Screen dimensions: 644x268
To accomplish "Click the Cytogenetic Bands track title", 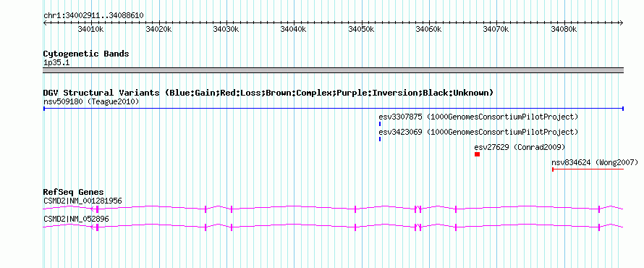I will [x=86, y=54].
